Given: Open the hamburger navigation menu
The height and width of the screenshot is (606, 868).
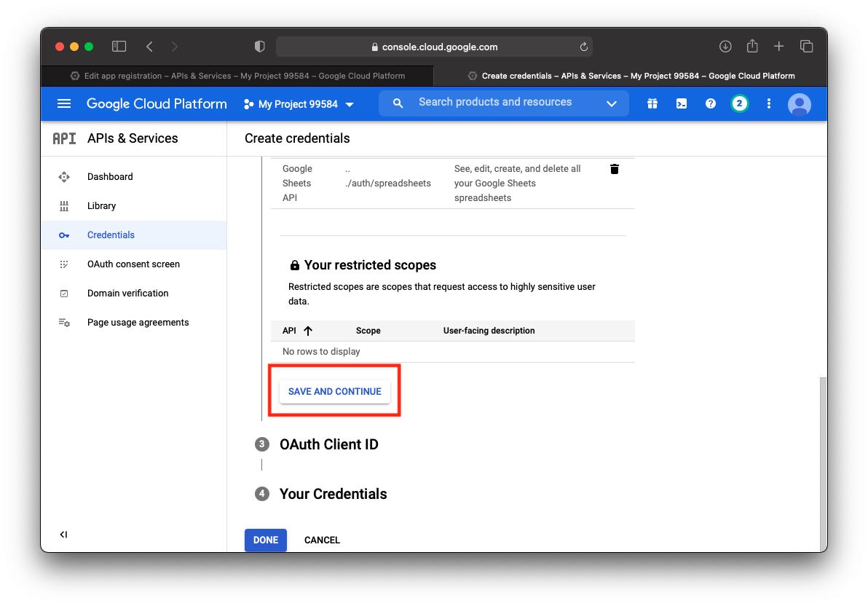Looking at the screenshot, I should pos(63,103).
